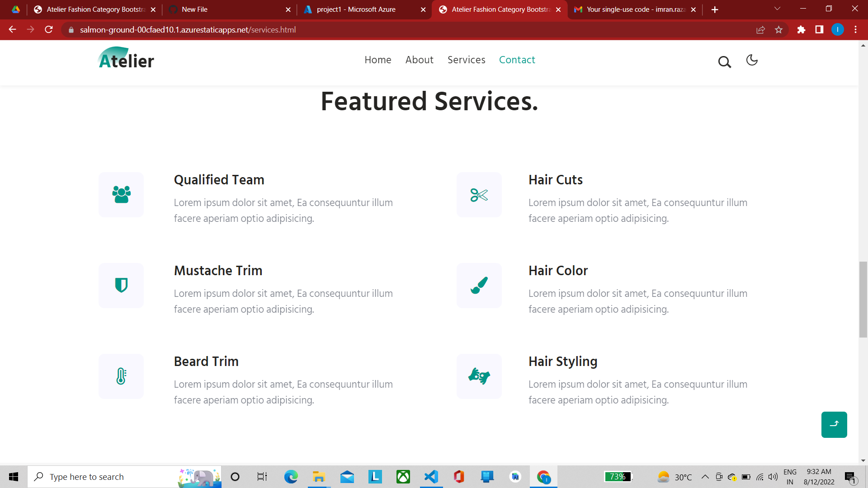Open the tab search chevron
Screen dimensions: 868x488
coord(777,9)
